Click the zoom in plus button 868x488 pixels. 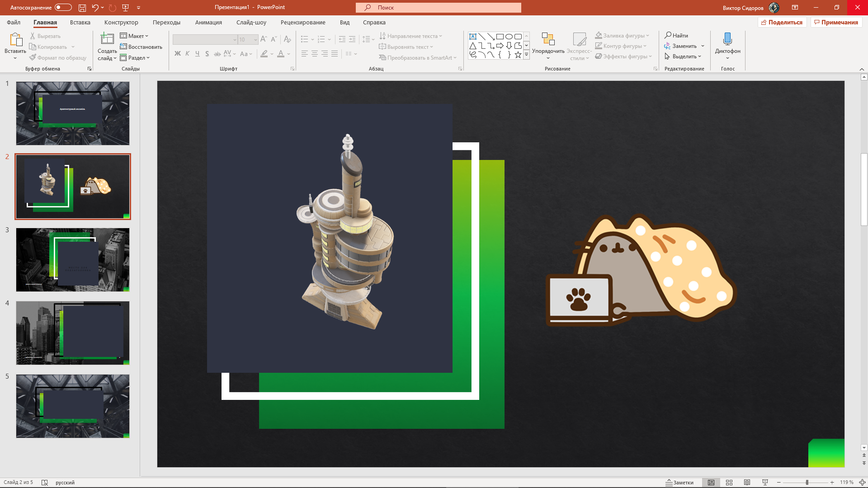tap(832, 483)
